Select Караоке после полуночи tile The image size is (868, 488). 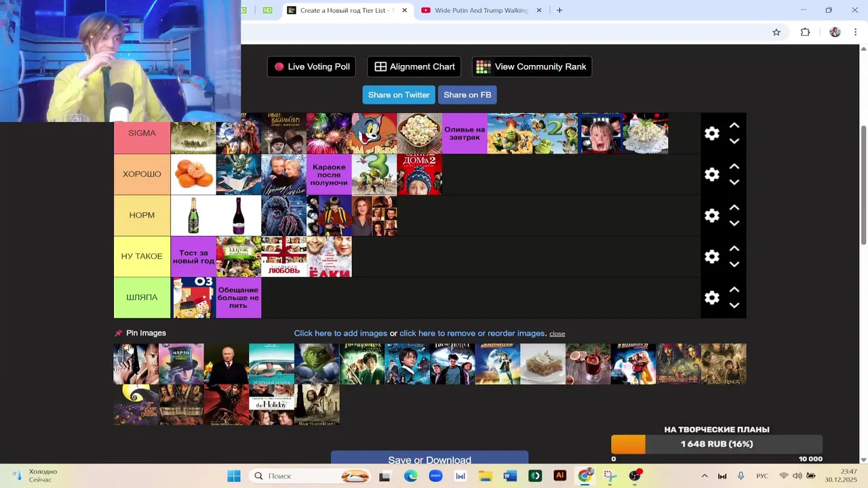pos(329,174)
